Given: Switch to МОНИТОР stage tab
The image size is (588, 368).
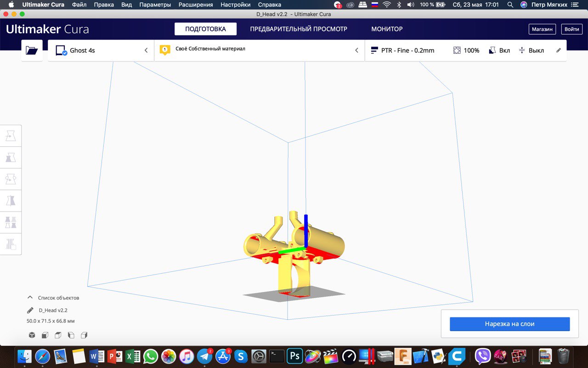Looking at the screenshot, I should click(x=387, y=29).
